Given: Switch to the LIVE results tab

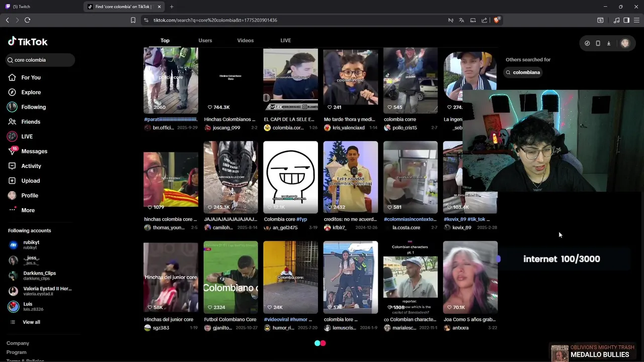Looking at the screenshot, I should 286,40.
